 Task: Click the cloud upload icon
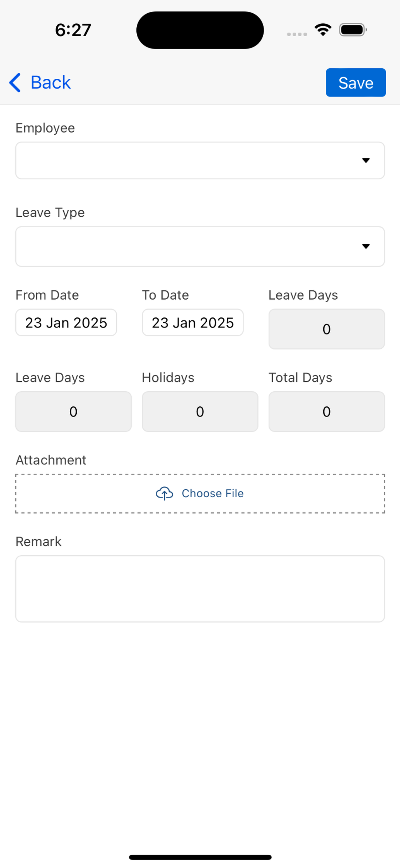tap(164, 494)
